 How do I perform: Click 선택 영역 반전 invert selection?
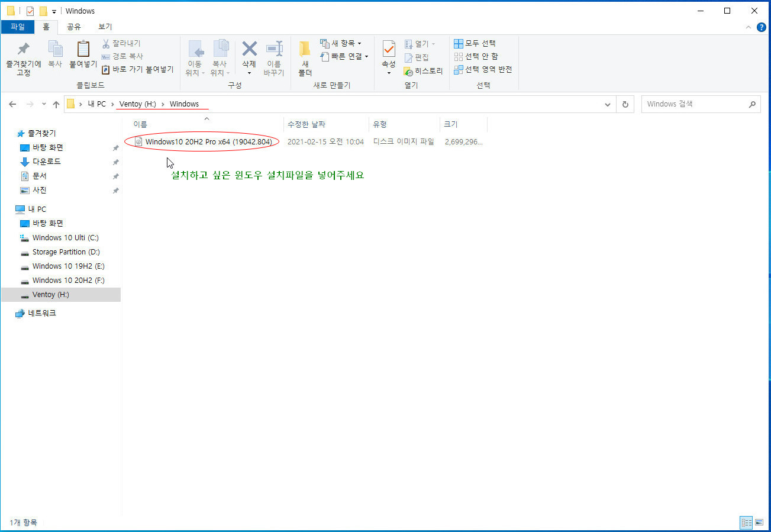coord(483,69)
